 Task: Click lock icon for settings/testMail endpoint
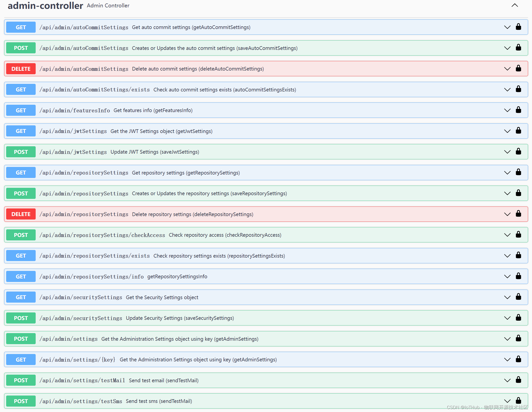point(518,380)
